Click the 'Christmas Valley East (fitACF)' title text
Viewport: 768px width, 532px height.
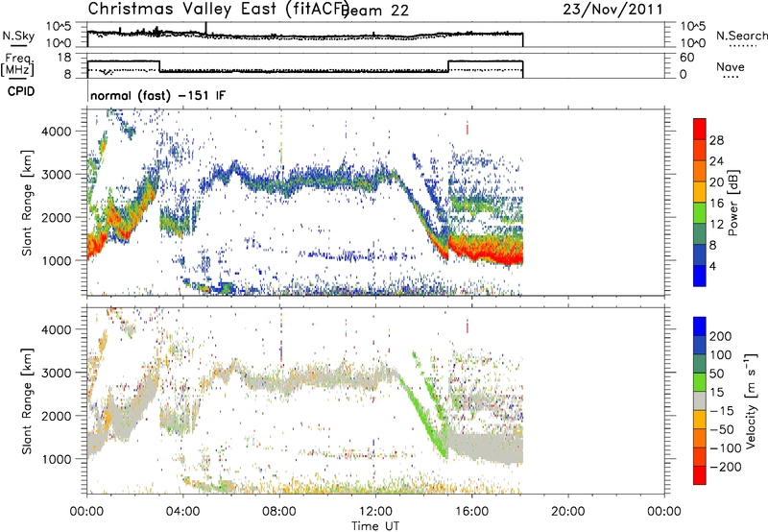(x=219, y=9)
